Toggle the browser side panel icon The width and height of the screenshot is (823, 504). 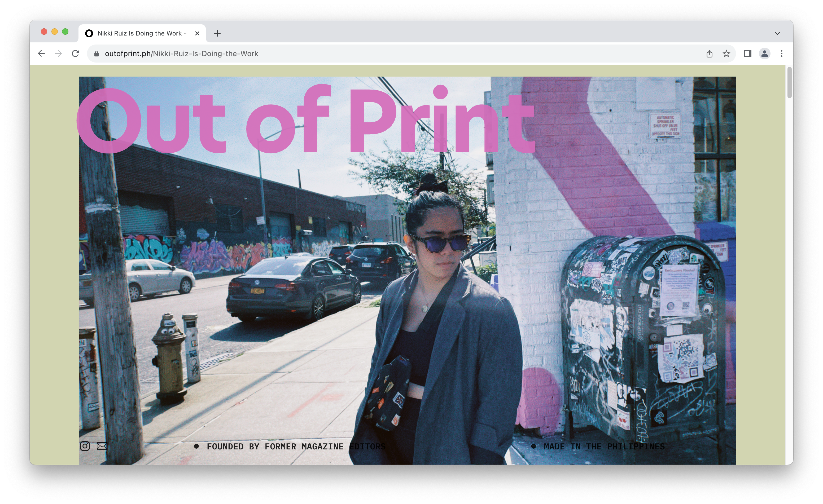(x=747, y=54)
